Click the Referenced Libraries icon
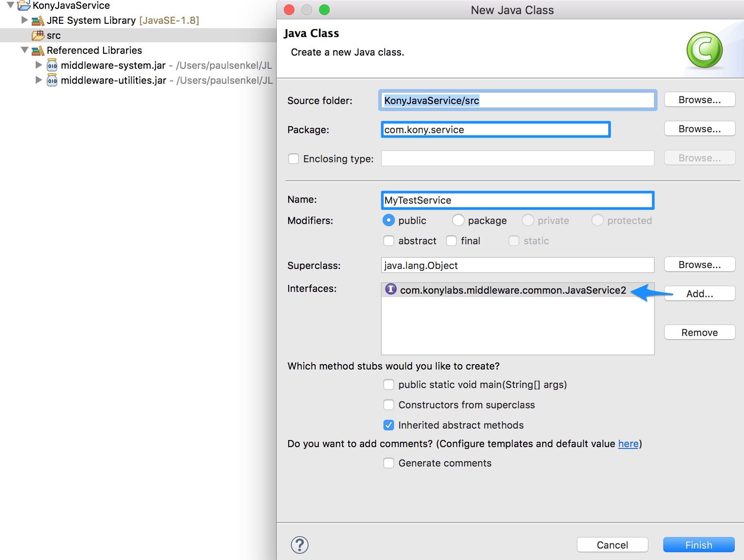The image size is (744, 560). [x=37, y=50]
